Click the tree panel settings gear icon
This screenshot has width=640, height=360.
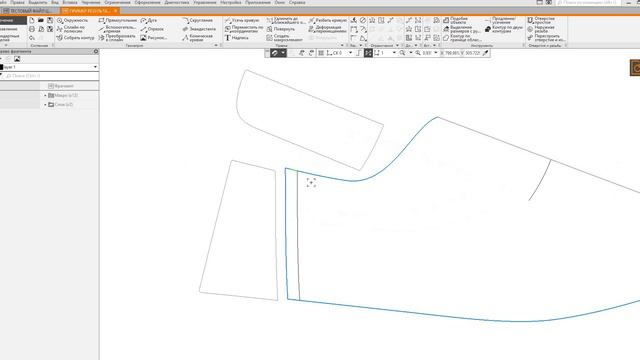(96, 51)
